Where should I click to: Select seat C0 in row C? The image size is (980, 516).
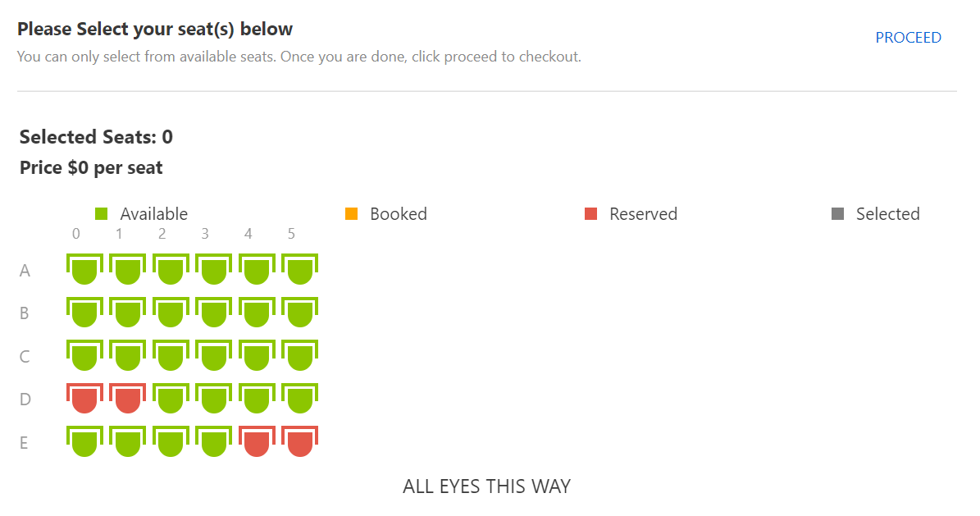tap(84, 355)
